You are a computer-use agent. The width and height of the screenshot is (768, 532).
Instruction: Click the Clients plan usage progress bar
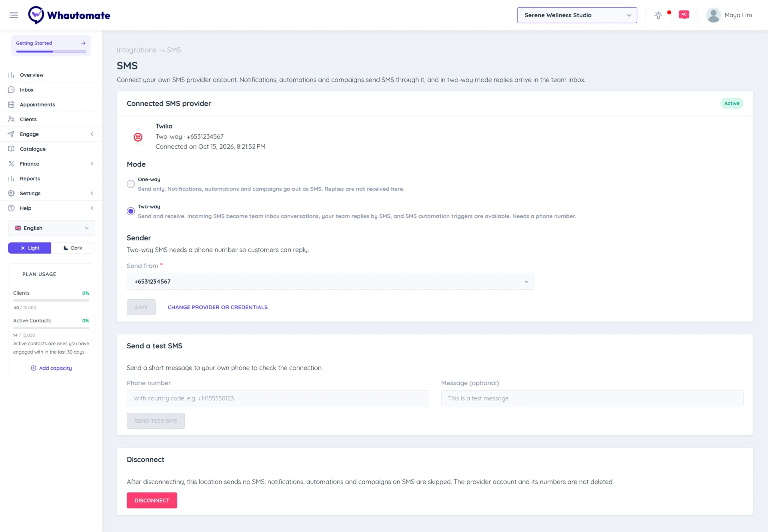click(51, 300)
